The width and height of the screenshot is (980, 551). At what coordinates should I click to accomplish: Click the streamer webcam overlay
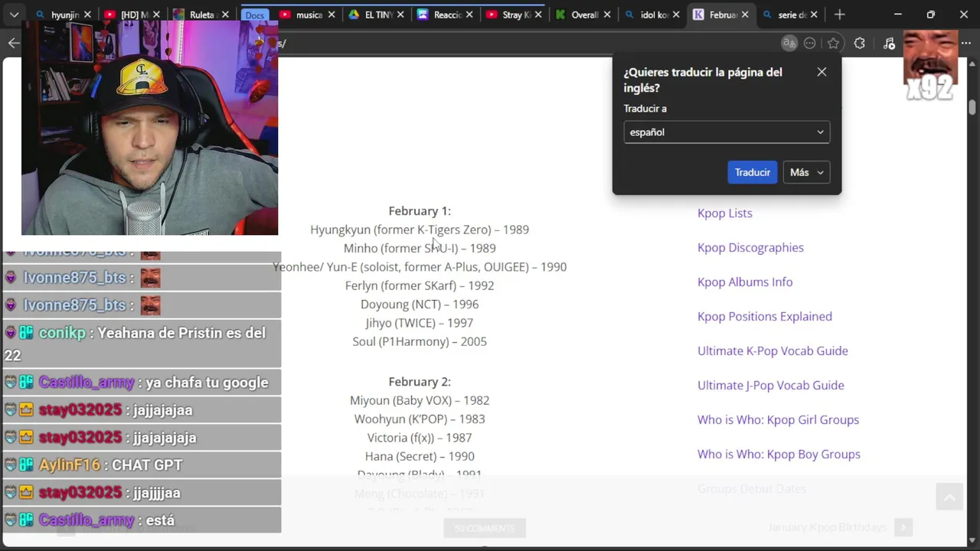(x=149, y=129)
